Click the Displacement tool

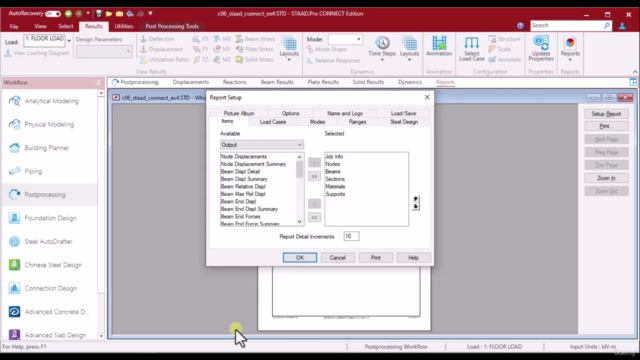(x=161, y=49)
